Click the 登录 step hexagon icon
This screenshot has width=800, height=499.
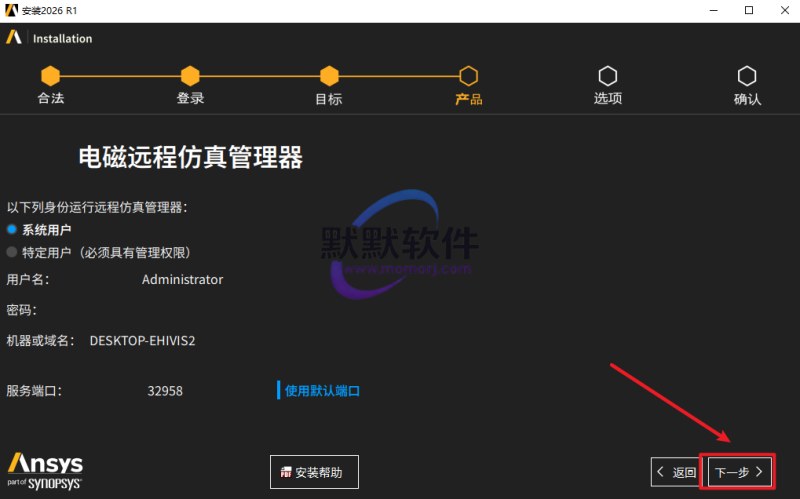click(x=190, y=76)
